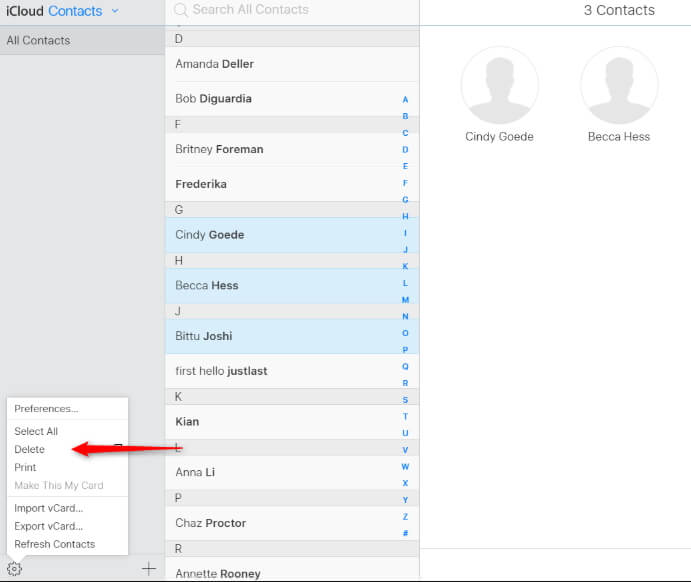This screenshot has width=691, height=582.
Task: Jump to letter F in index
Action: coord(405,183)
